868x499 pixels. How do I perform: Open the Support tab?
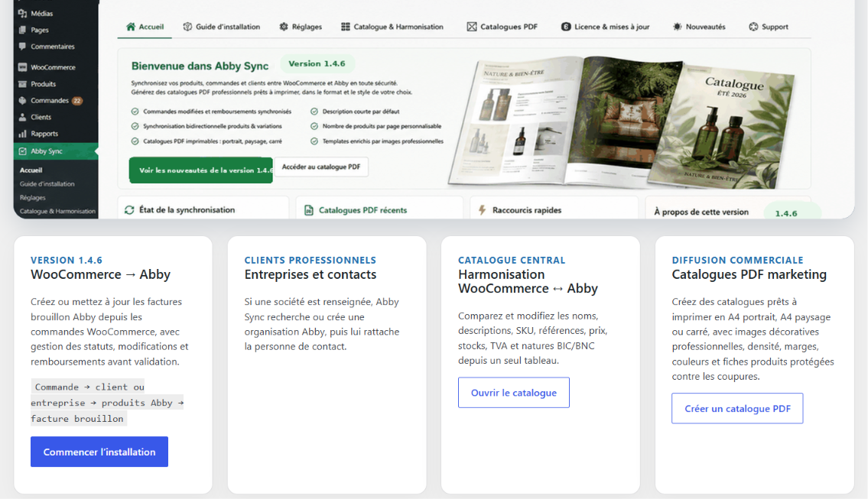(x=769, y=27)
